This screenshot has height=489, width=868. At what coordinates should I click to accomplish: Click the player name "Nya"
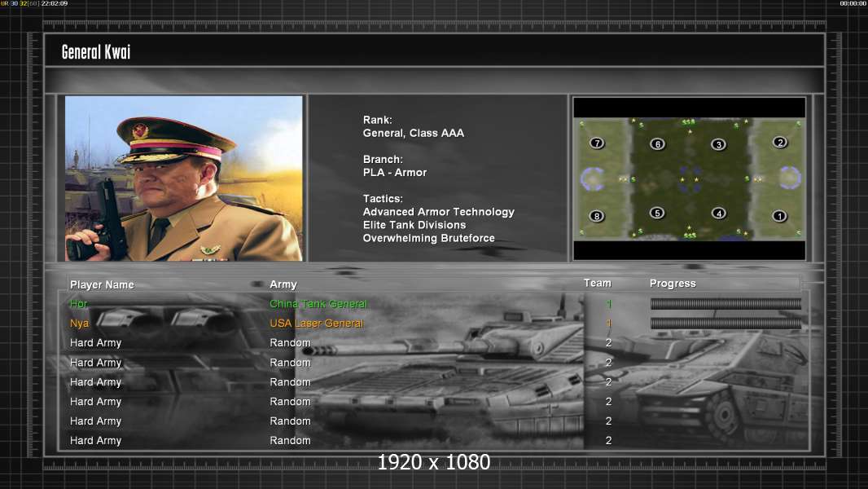coord(79,323)
